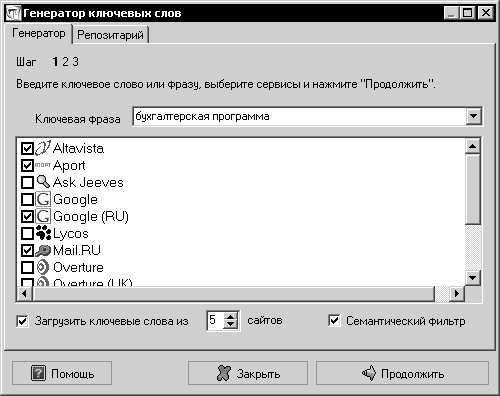Click the app icon in title bar
The width and height of the screenshot is (500, 396).
(x=14, y=13)
